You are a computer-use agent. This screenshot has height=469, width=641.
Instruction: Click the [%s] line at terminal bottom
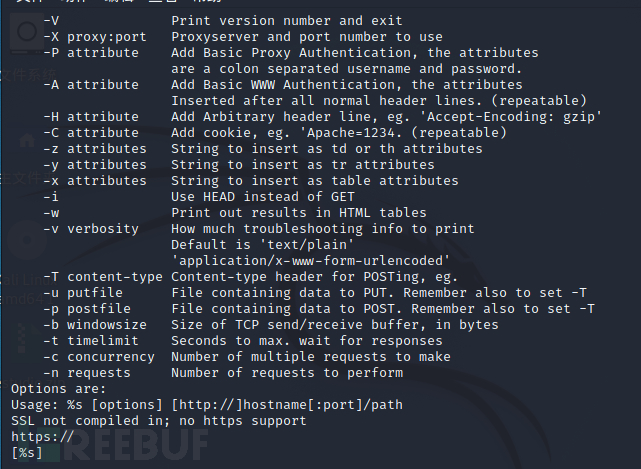(27, 453)
